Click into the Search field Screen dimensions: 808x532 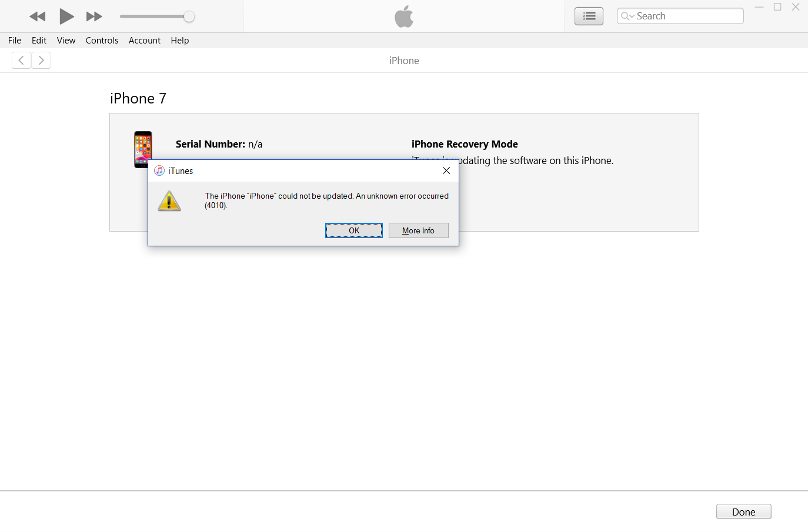point(680,16)
